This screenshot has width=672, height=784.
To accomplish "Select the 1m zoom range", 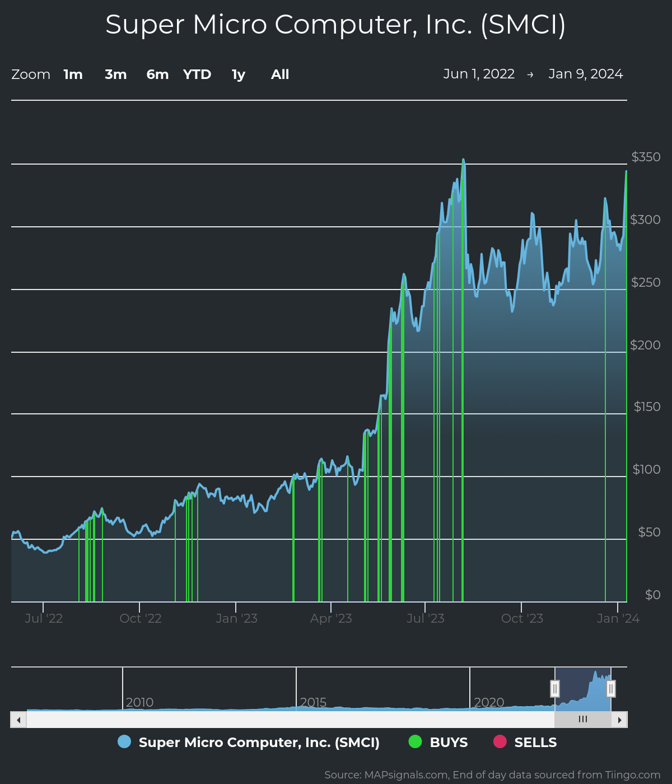I will [73, 74].
